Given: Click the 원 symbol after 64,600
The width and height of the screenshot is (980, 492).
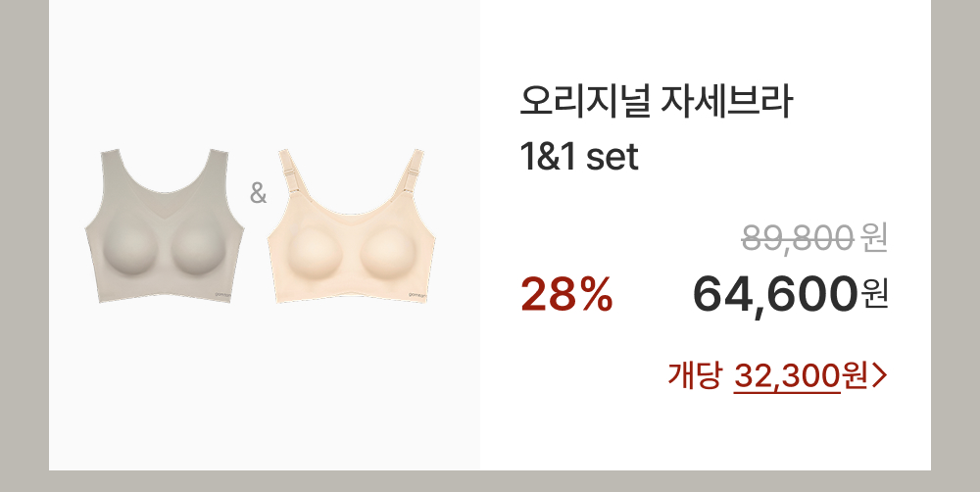Looking at the screenshot, I should (x=875, y=295).
